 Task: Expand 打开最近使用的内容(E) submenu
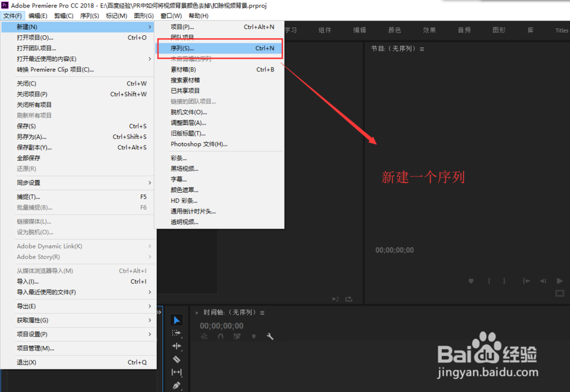[78, 59]
